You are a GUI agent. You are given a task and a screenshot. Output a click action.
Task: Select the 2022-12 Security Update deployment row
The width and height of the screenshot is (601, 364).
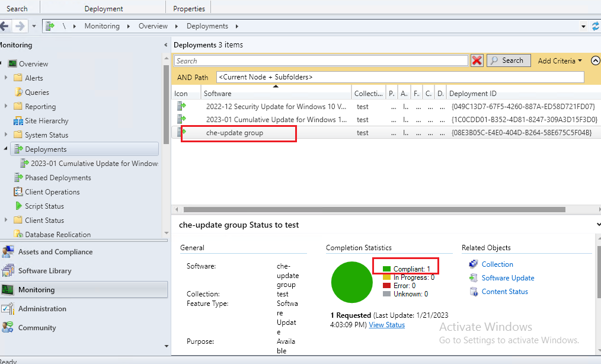tap(386, 107)
